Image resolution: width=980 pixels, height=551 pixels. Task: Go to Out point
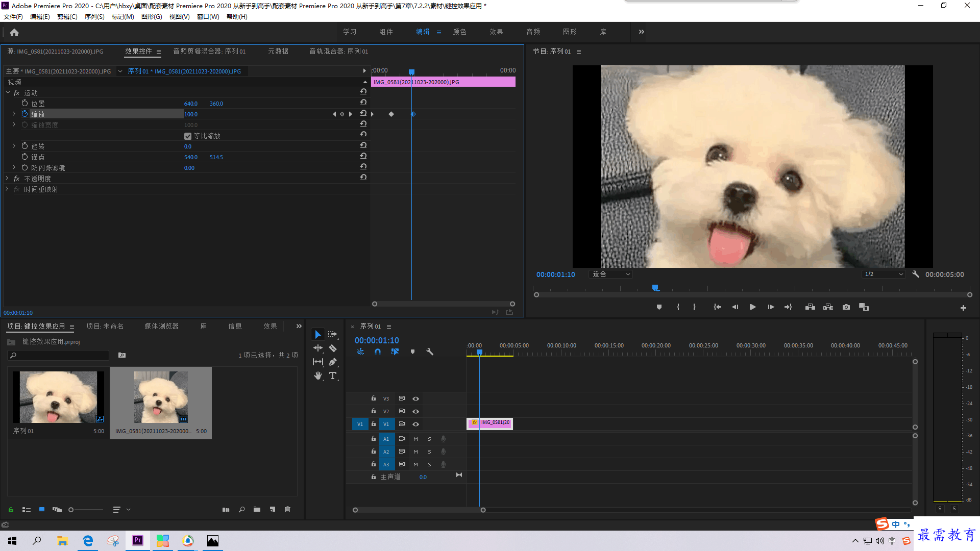[789, 307]
